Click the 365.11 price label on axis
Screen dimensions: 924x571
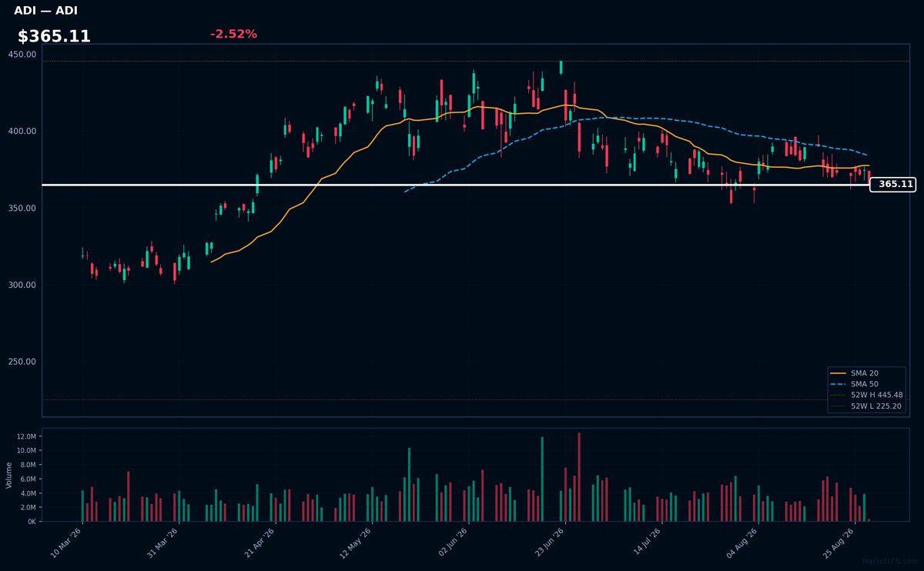pyautogui.click(x=893, y=185)
